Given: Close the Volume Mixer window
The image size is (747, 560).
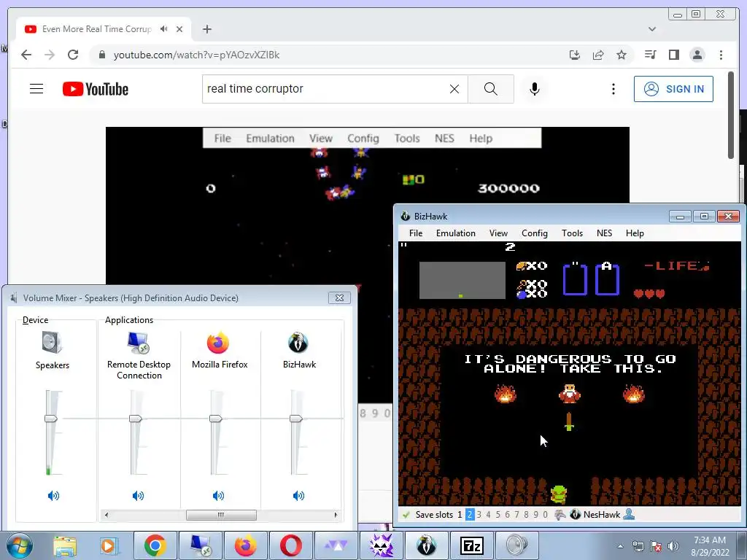Looking at the screenshot, I should [340, 298].
